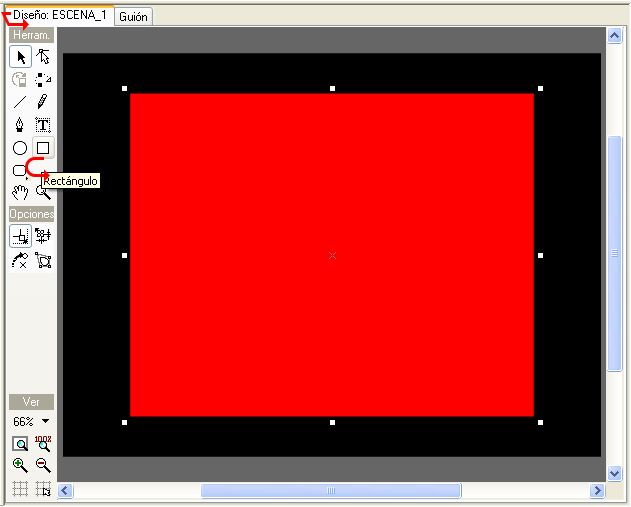This screenshot has width=631, height=507.
Task: Choose the Pan hand tool
Action: click(x=20, y=192)
